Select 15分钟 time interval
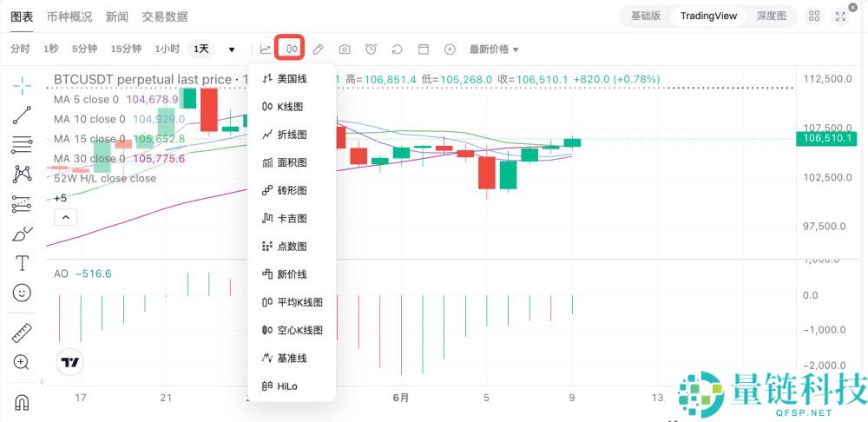Image resolution: width=868 pixels, height=422 pixels. (126, 49)
